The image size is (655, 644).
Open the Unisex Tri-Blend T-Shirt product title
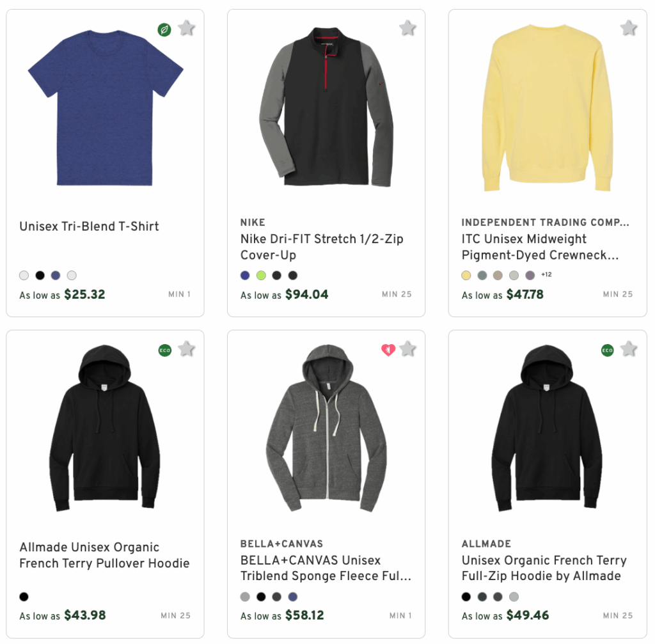(x=89, y=226)
